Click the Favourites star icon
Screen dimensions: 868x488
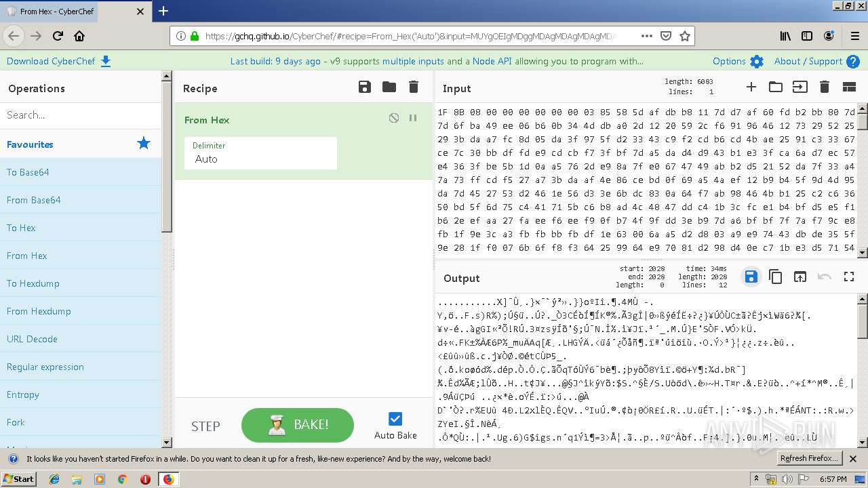pos(144,143)
